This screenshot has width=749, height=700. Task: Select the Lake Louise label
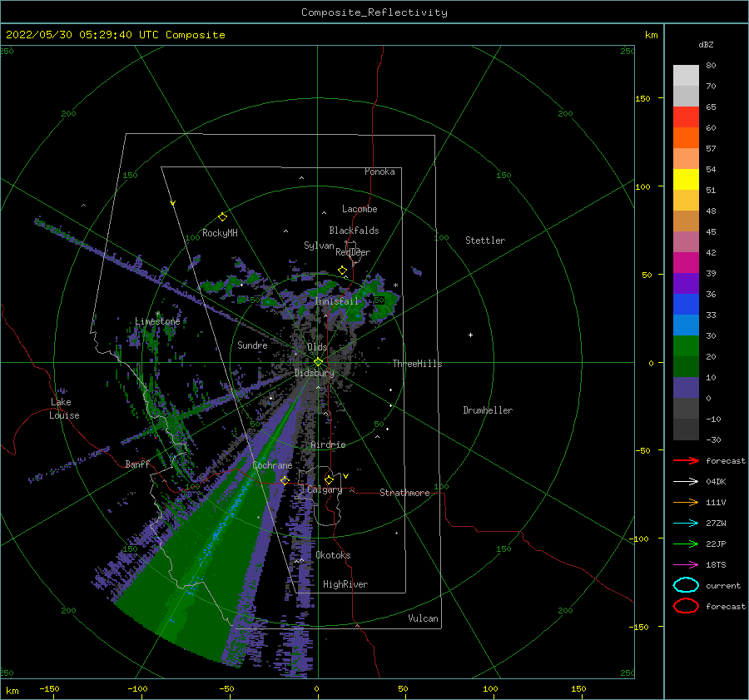point(64,409)
